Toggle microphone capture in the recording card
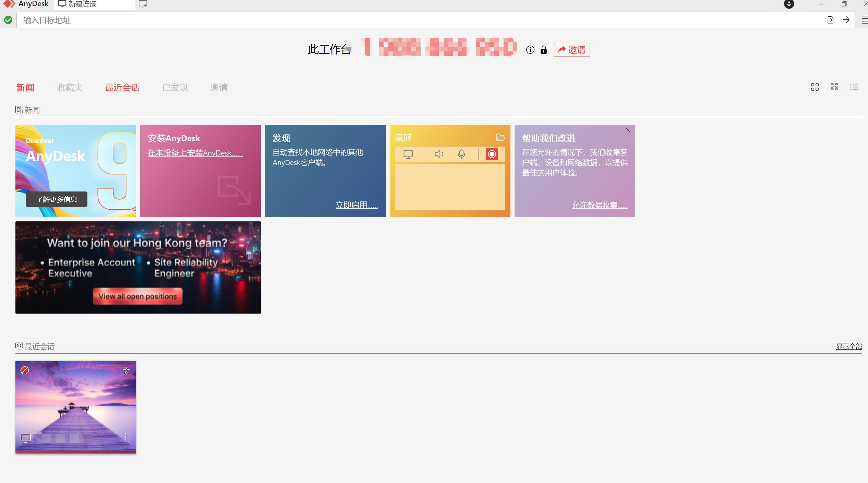 461,154
